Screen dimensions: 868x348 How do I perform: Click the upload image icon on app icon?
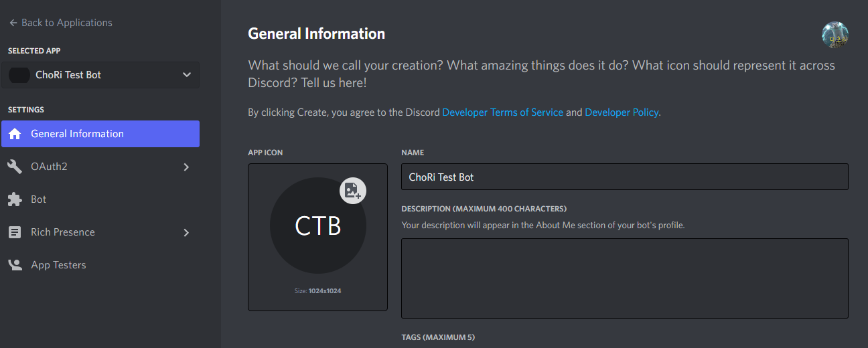click(x=353, y=191)
